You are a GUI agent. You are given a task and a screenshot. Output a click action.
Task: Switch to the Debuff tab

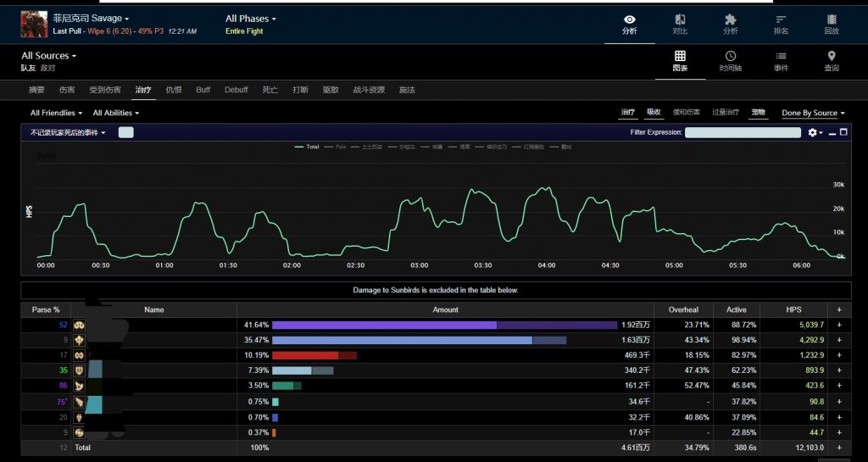coord(236,90)
